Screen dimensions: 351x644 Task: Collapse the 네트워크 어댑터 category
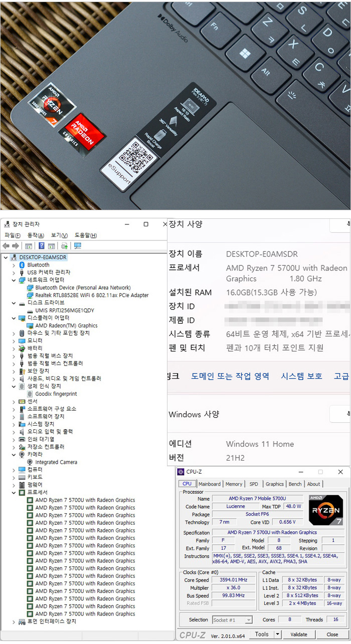14,280
